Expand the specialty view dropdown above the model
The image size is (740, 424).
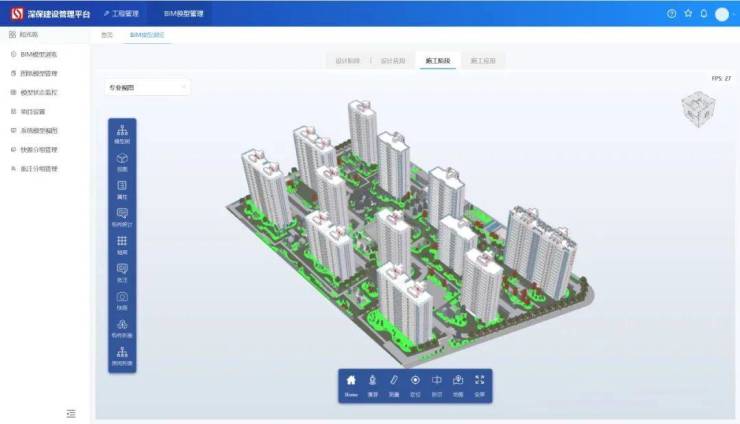tap(147, 88)
